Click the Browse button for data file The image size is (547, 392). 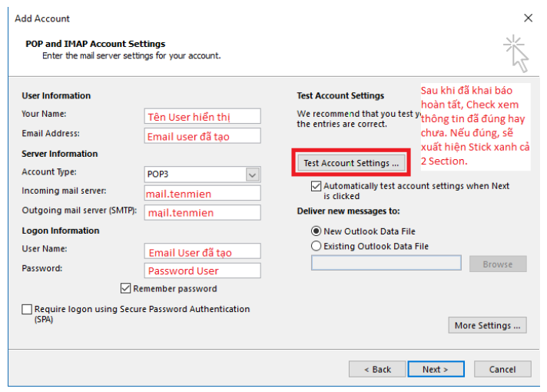click(497, 264)
